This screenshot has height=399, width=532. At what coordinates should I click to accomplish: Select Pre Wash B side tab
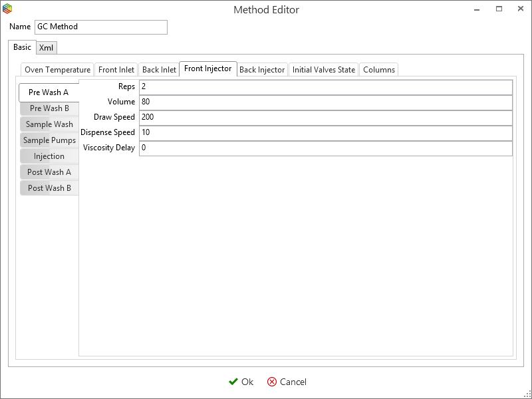[x=49, y=108]
